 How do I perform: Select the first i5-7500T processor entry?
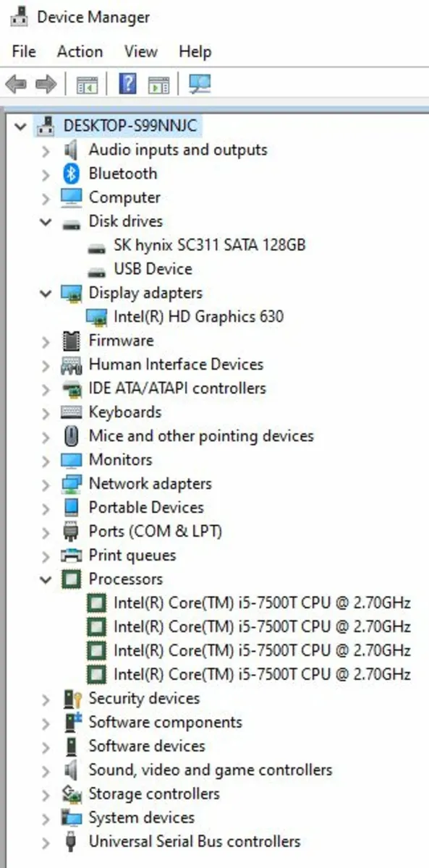[262, 603]
